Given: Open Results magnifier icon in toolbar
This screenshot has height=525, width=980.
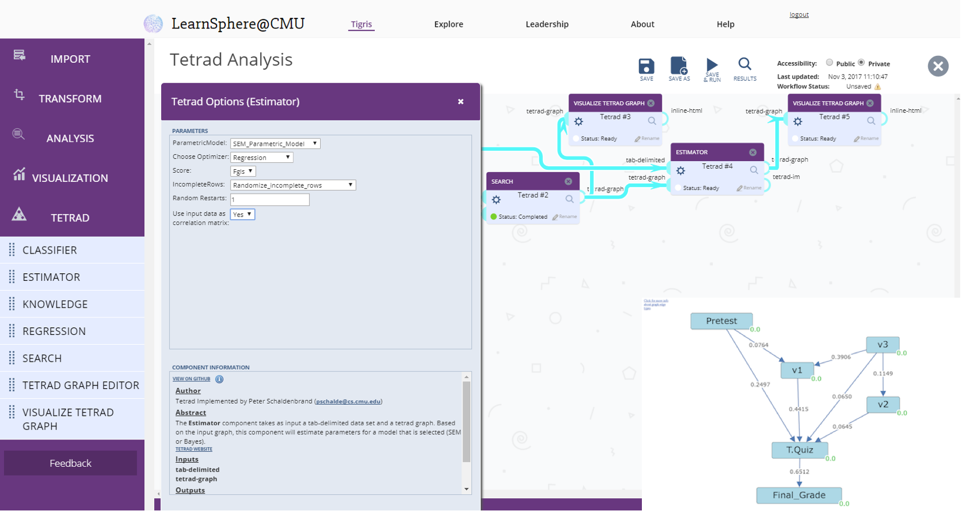Looking at the screenshot, I should 744,64.
